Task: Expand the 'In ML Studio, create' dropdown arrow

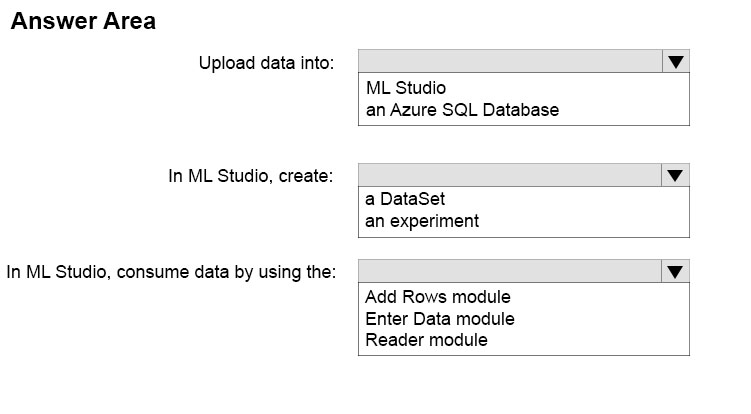Action: (x=675, y=175)
